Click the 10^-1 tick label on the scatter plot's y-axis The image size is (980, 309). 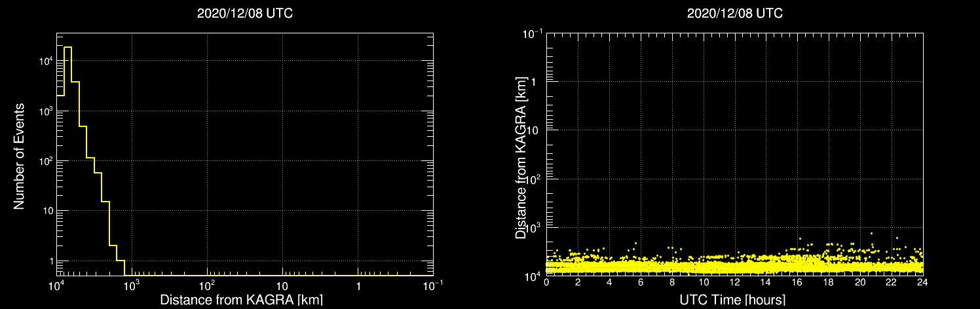[x=532, y=33]
